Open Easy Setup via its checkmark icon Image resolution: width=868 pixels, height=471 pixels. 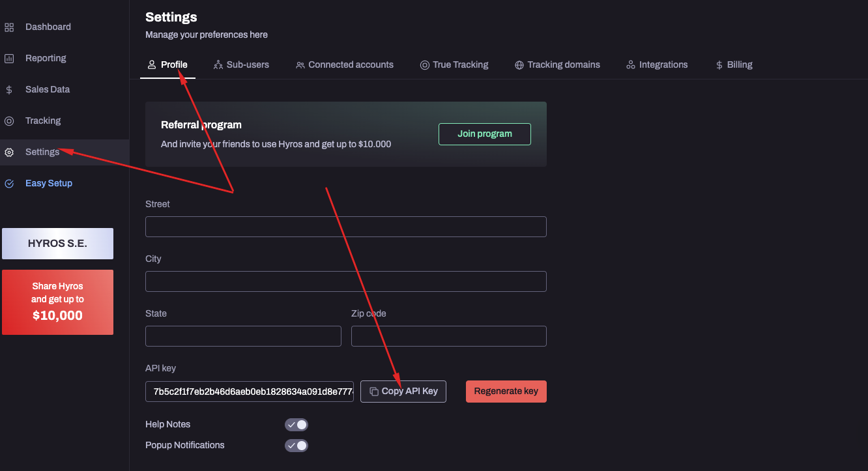point(9,183)
